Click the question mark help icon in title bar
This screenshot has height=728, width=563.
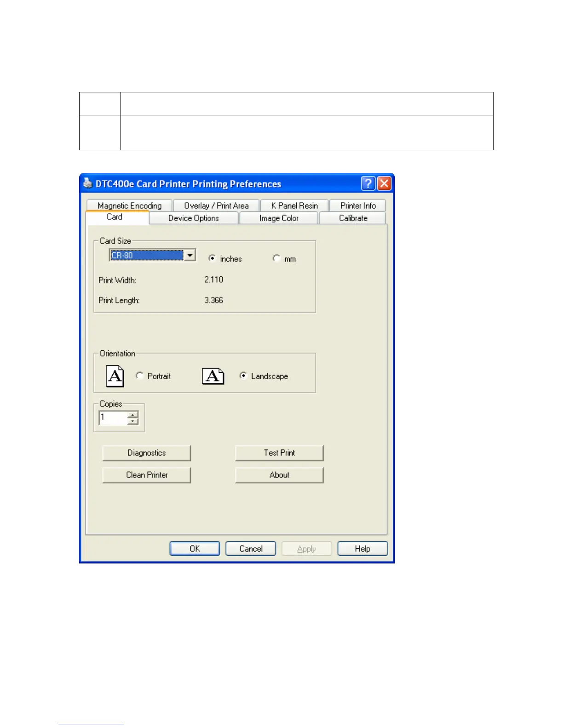[368, 183]
